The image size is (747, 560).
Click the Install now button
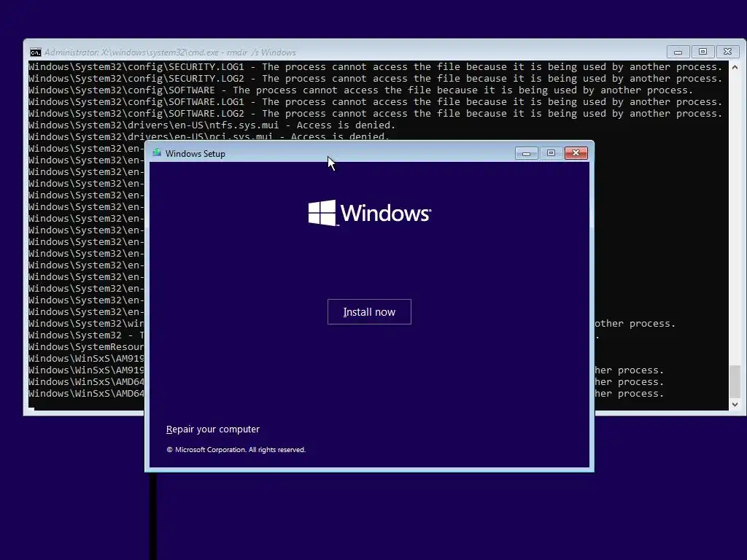point(369,312)
